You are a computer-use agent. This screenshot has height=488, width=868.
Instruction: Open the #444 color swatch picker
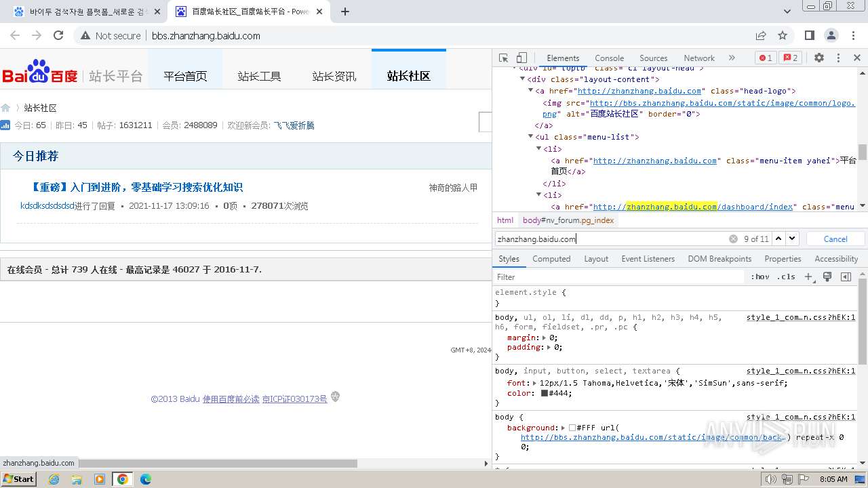point(545,393)
